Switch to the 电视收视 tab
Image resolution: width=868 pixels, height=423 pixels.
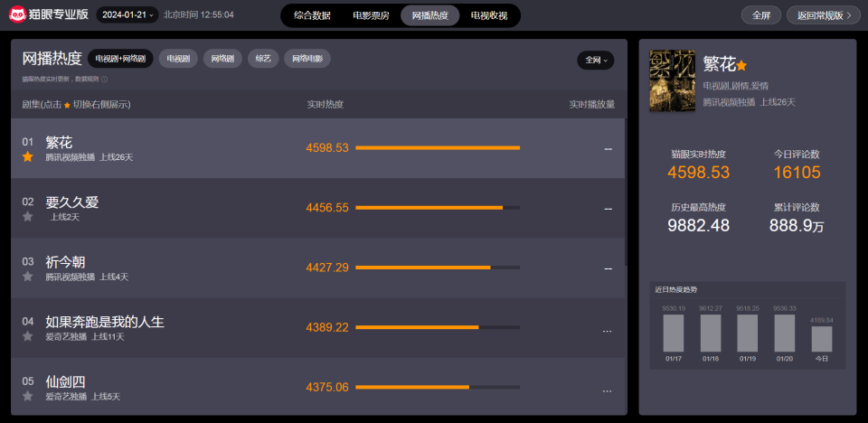(489, 15)
